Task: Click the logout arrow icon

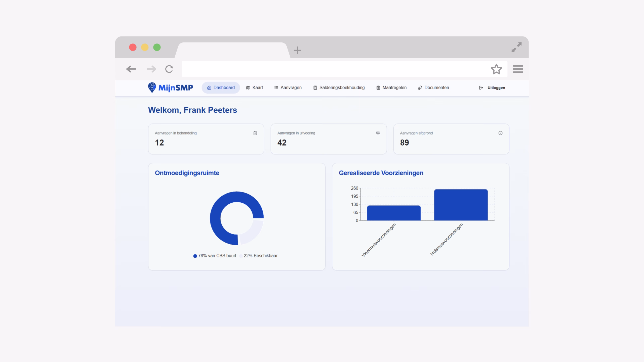Action: coord(481,88)
